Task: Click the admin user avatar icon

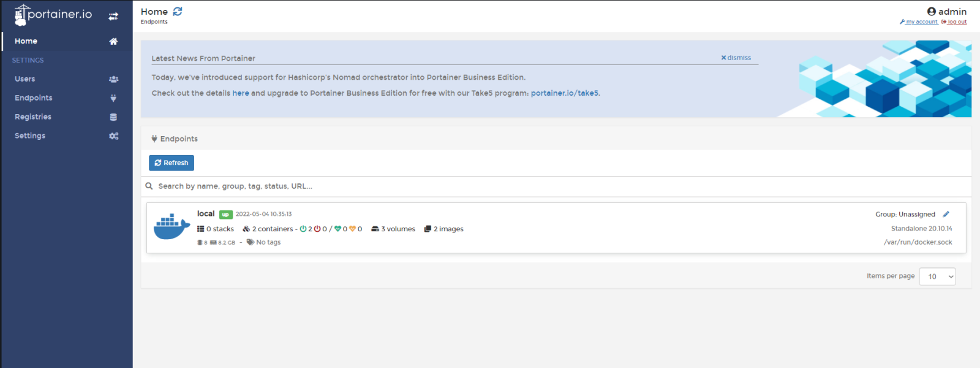Action: [x=932, y=12]
